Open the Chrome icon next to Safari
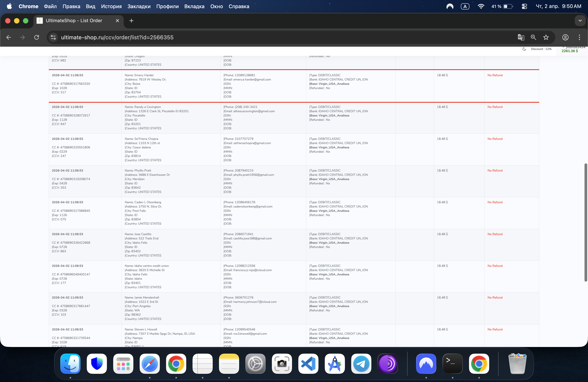The height and width of the screenshot is (382, 588). pos(176,364)
